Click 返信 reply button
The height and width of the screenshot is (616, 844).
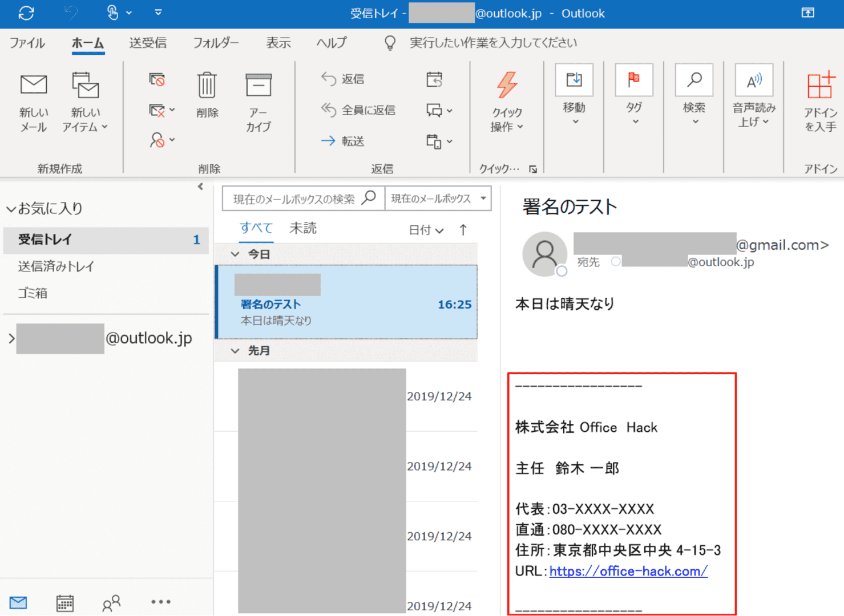(342, 79)
